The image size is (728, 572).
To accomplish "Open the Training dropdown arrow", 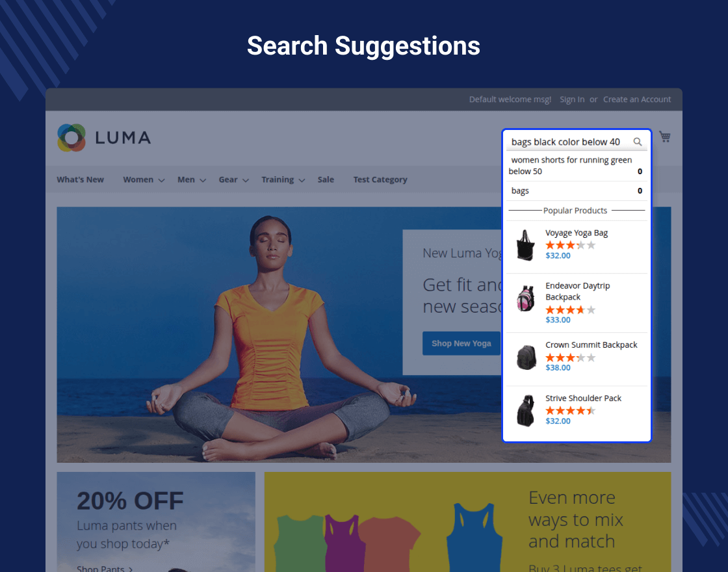I will click(x=302, y=180).
